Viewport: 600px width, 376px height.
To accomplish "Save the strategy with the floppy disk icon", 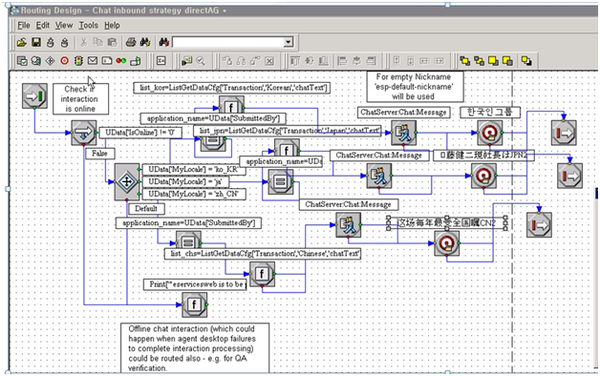I will 36,42.
